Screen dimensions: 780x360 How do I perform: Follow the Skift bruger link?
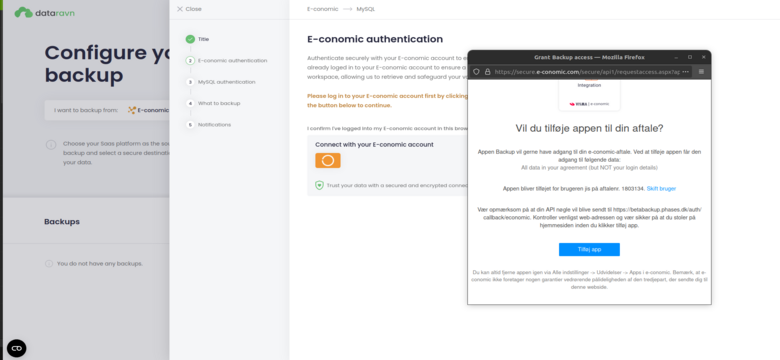[x=661, y=189]
